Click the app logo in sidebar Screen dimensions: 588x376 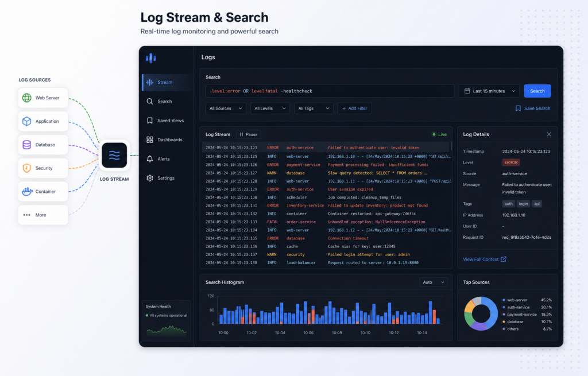(151, 58)
